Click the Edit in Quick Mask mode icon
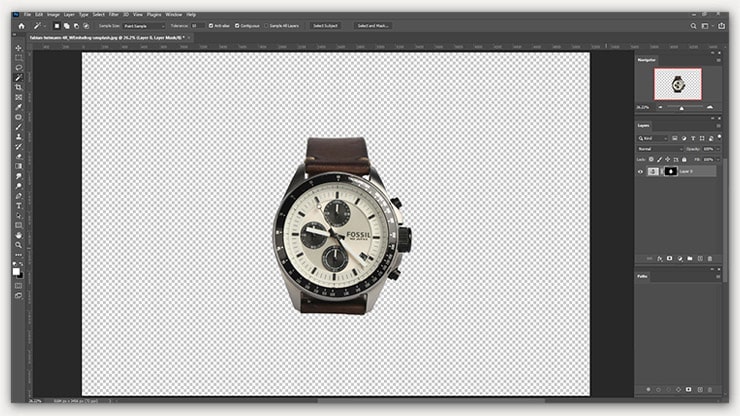 point(18,286)
